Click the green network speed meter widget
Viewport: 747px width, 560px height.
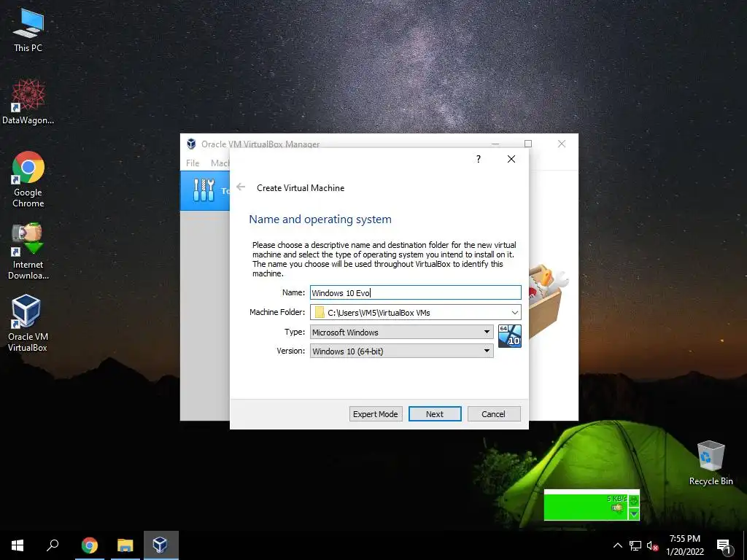tap(592, 505)
